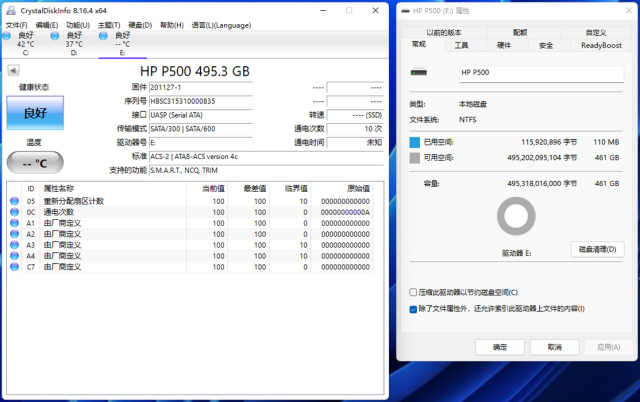Screen dimensions: 640x402
Task: Click the HP P500 volume name field
Action: point(541,73)
